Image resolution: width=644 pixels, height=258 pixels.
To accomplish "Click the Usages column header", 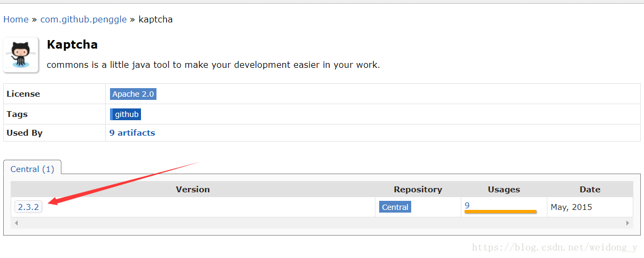I will pos(504,190).
